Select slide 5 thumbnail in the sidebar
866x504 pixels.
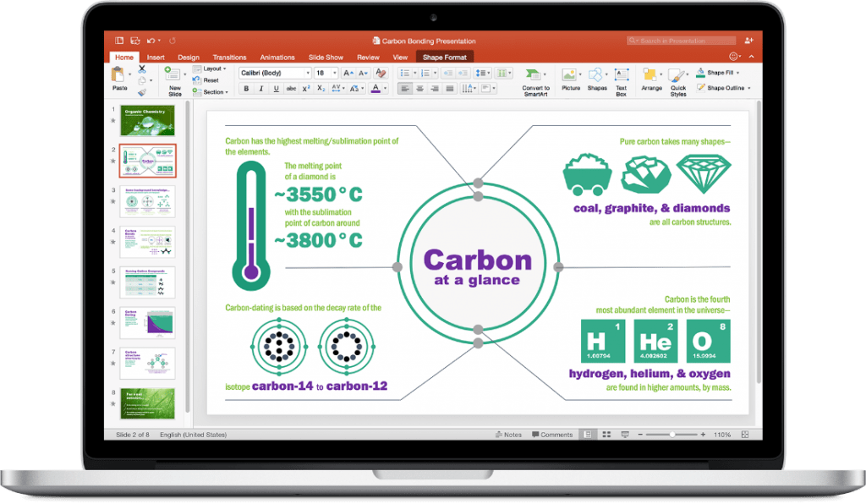coord(148,281)
